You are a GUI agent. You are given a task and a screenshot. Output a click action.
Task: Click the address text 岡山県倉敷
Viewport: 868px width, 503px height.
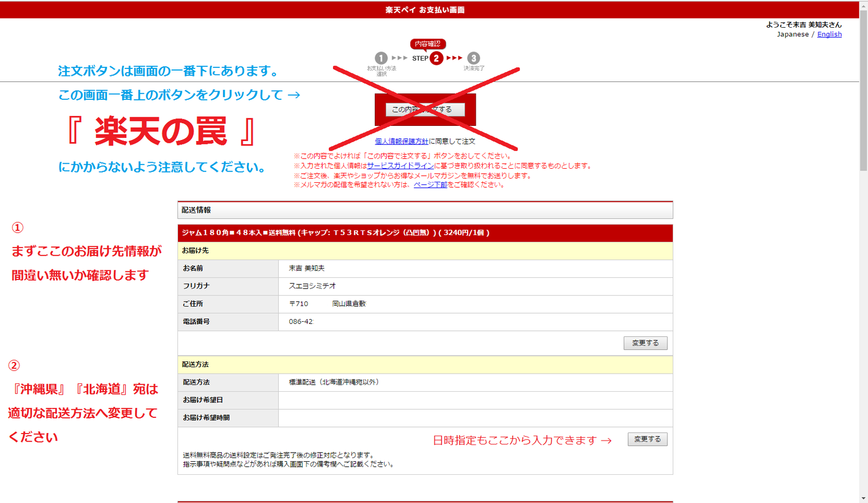click(x=349, y=304)
